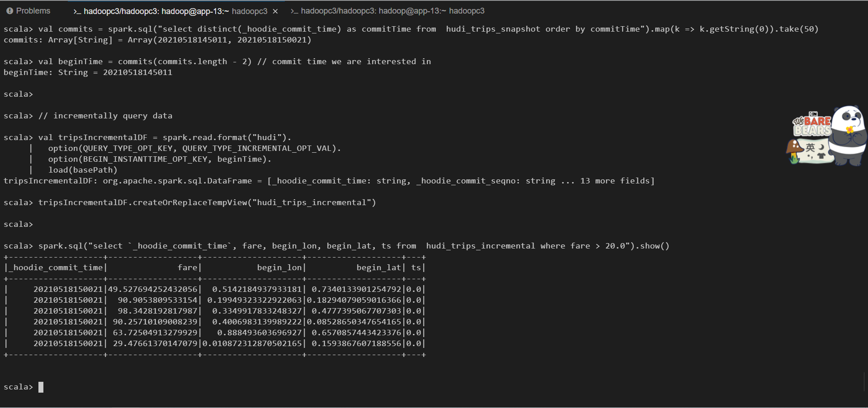This screenshot has height=408, width=868.
Task: Focus the bottom scala> prompt cursor
Action: coord(41,387)
